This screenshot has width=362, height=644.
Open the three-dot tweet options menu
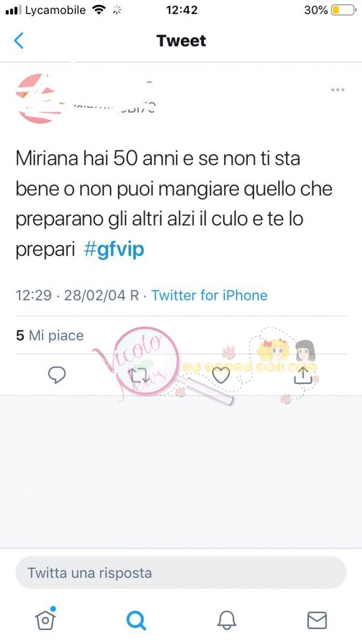pos(337,90)
